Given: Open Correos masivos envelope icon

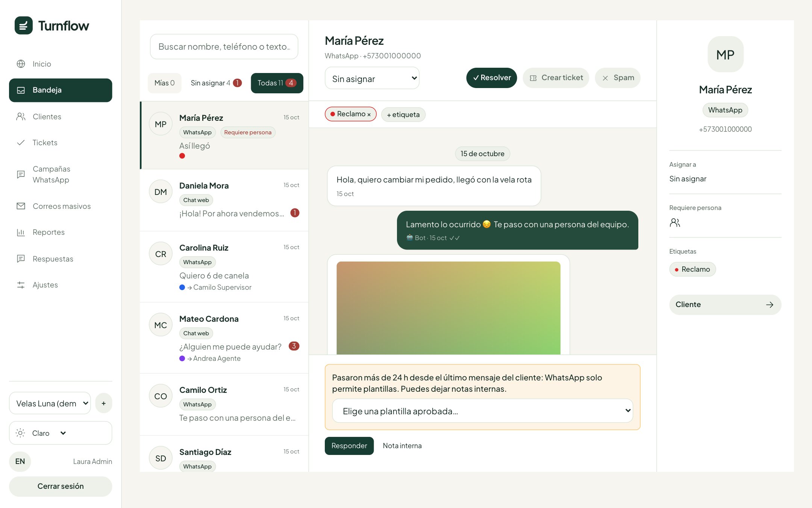Looking at the screenshot, I should coord(21,206).
